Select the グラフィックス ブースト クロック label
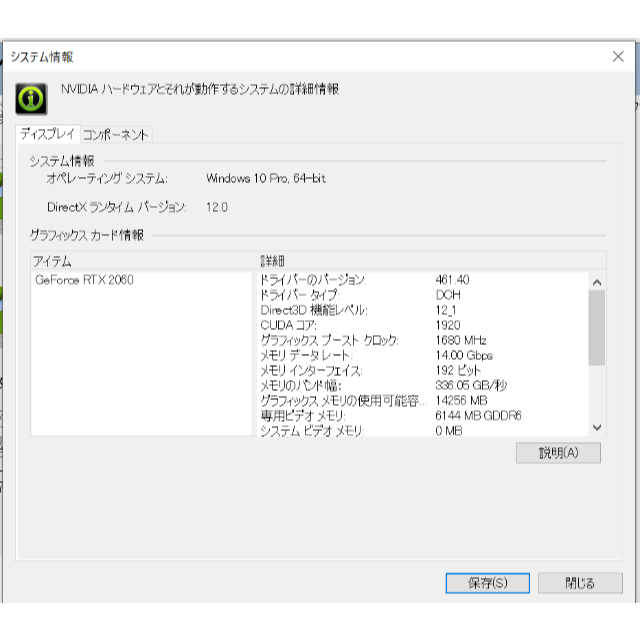The width and height of the screenshot is (640, 640). pos(329,340)
